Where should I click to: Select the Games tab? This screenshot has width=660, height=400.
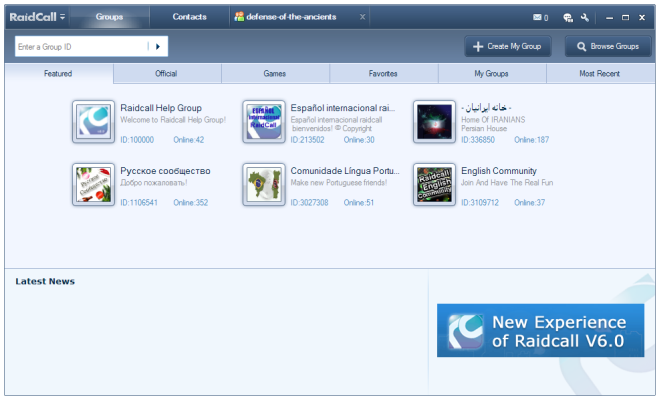pos(275,74)
